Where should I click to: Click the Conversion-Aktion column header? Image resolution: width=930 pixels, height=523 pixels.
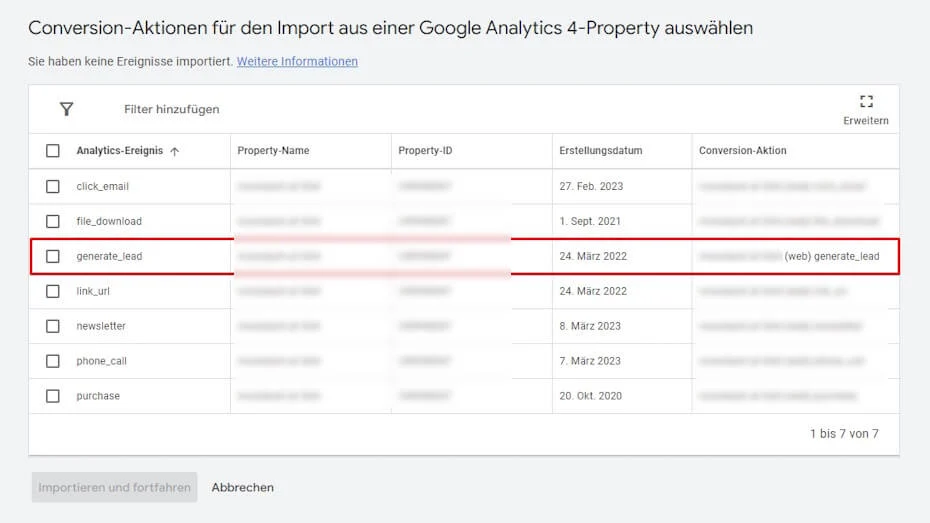(x=743, y=151)
